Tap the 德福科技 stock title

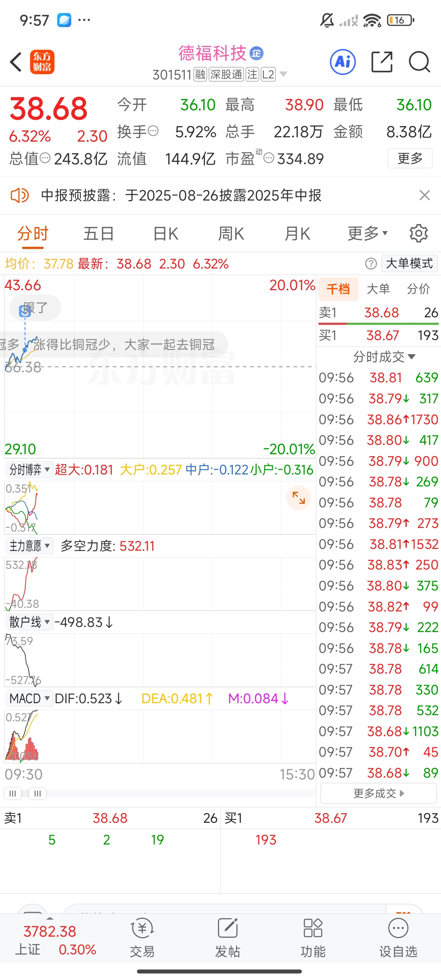click(x=212, y=53)
